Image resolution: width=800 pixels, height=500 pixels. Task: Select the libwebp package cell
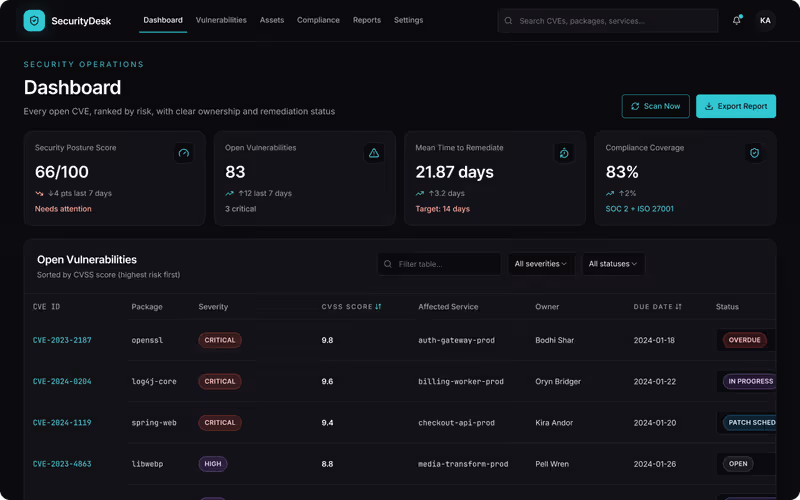click(147, 464)
